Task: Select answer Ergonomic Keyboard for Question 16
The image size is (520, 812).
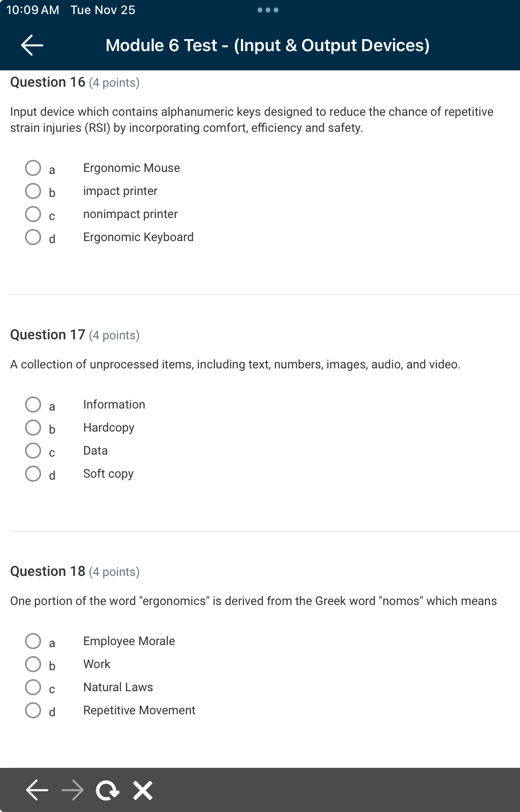Action: click(33, 236)
